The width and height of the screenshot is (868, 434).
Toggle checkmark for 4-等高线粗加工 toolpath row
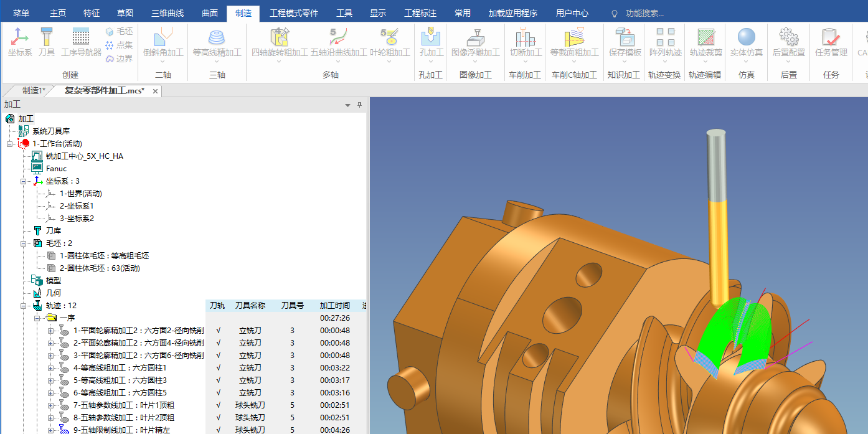(218, 368)
